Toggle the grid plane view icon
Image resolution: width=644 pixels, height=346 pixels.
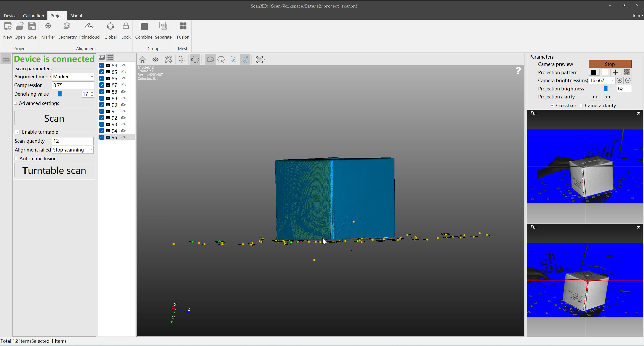pos(155,60)
